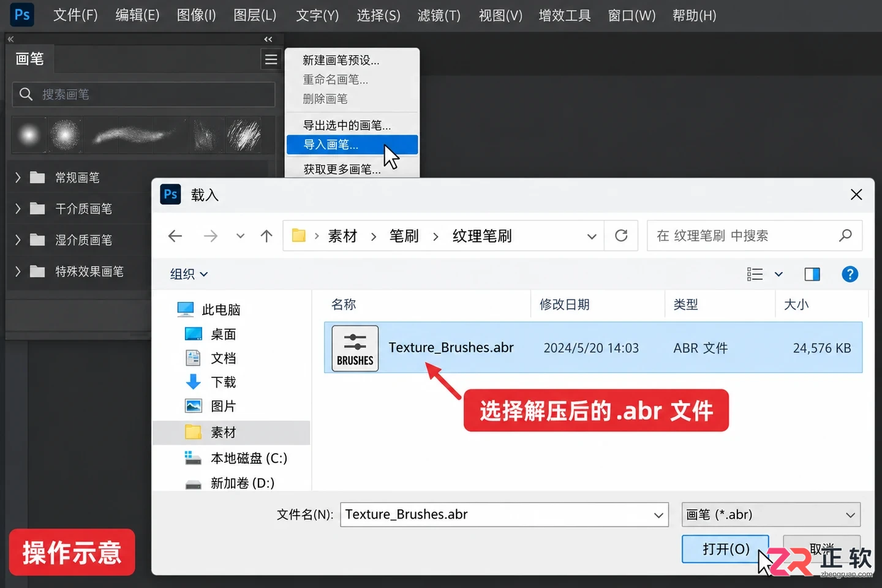The height and width of the screenshot is (588, 882).
Task: Expand the 湿介质画笔 brush group
Action: click(x=18, y=240)
